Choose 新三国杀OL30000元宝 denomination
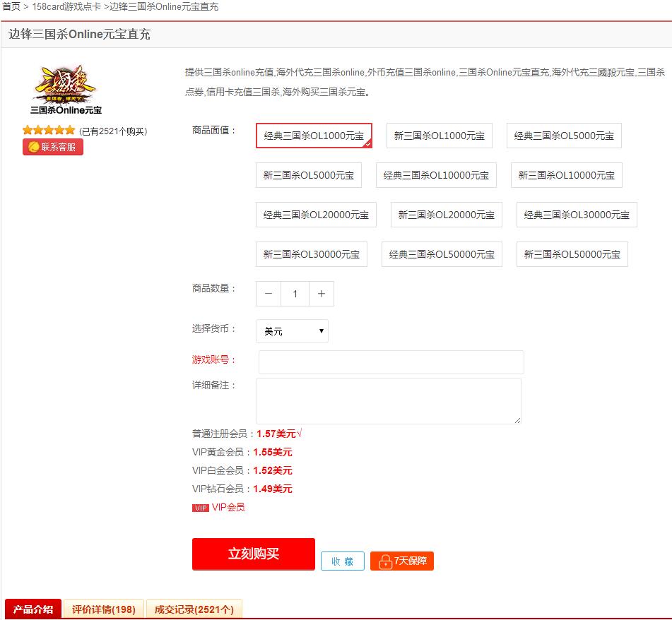The width and height of the screenshot is (672, 620). (312, 254)
